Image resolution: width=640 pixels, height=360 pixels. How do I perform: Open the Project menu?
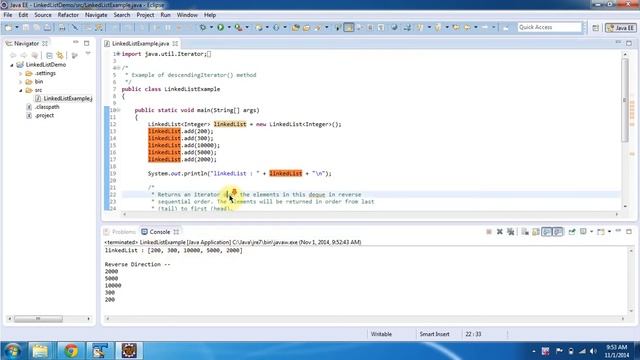pyautogui.click(x=145, y=15)
